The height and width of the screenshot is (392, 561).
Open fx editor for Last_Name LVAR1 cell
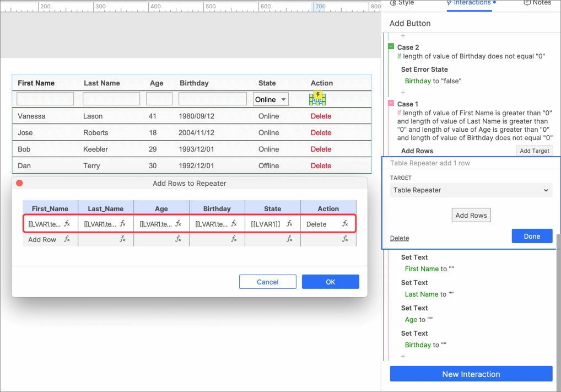point(123,224)
